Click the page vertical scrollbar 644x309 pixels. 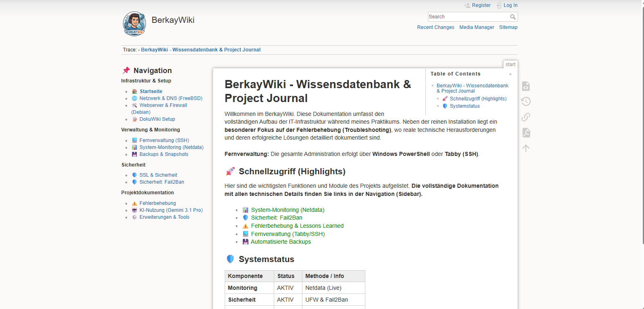642,122
